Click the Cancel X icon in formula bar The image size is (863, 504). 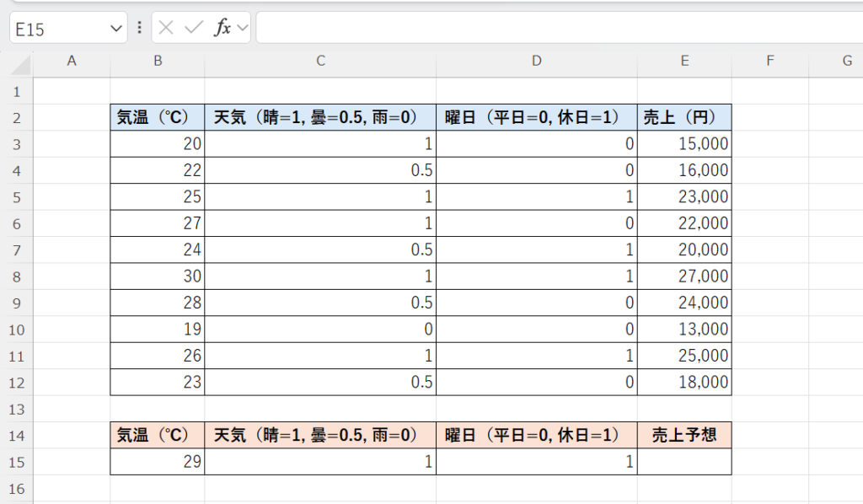tap(166, 28)
